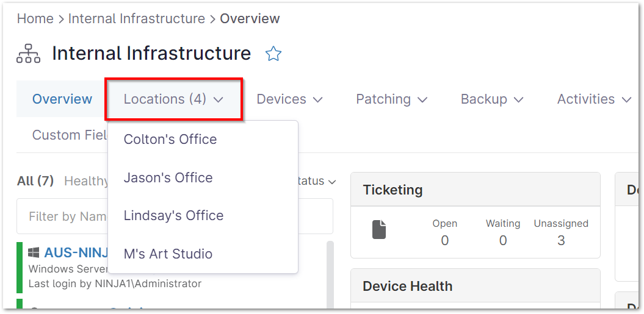This screenshot has height=314, width=644.
Task: Click the Ticketing document icon
Action: (x=379, y=230)
